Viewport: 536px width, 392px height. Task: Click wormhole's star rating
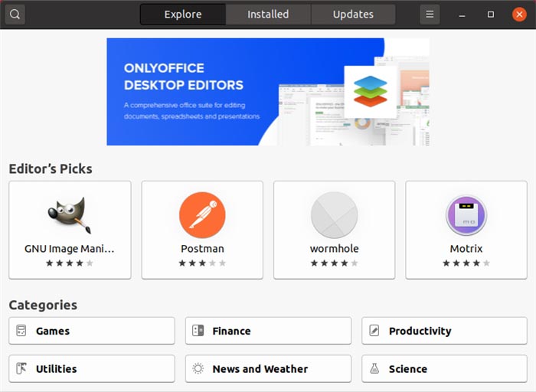[335, 263]
